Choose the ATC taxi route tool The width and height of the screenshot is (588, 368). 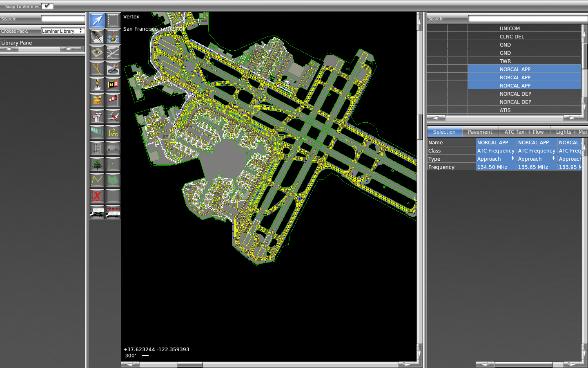(113, 132)
